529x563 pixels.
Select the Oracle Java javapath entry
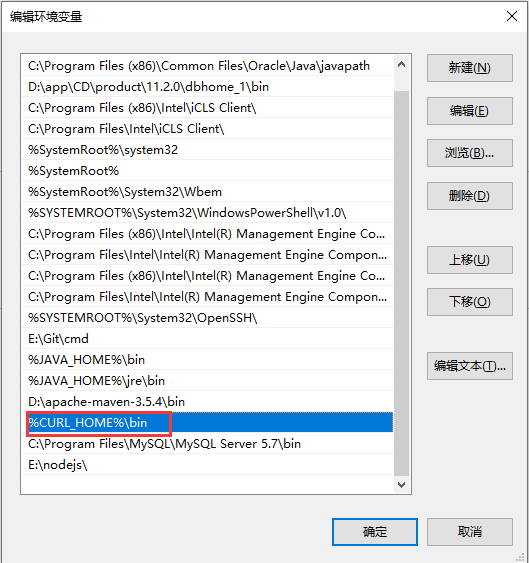(207, 66)
